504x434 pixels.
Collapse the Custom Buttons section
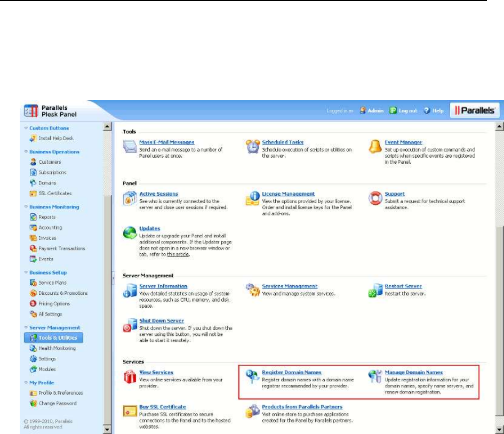(x=26, y=128)
